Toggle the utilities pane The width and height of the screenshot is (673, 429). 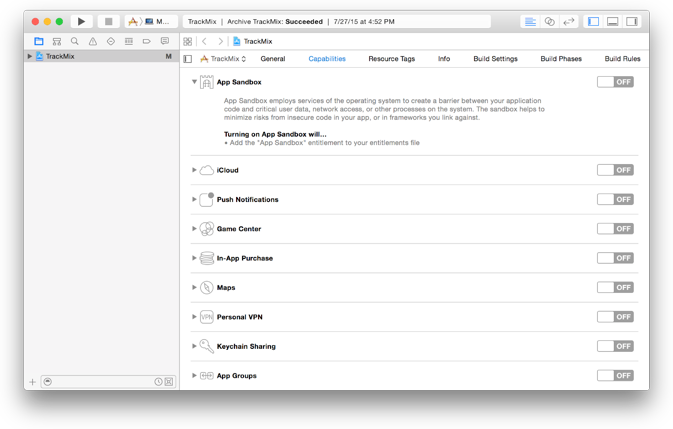coord(632,21)
